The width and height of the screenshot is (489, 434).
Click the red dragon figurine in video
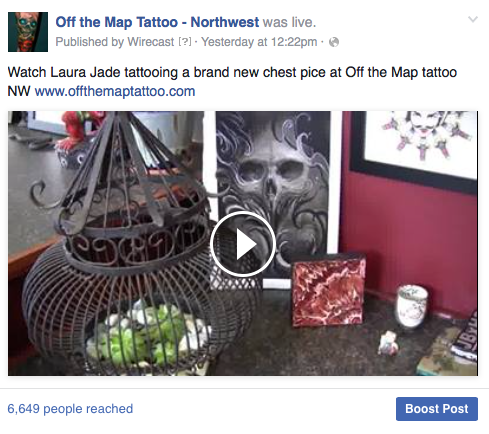tap(82, 128)
